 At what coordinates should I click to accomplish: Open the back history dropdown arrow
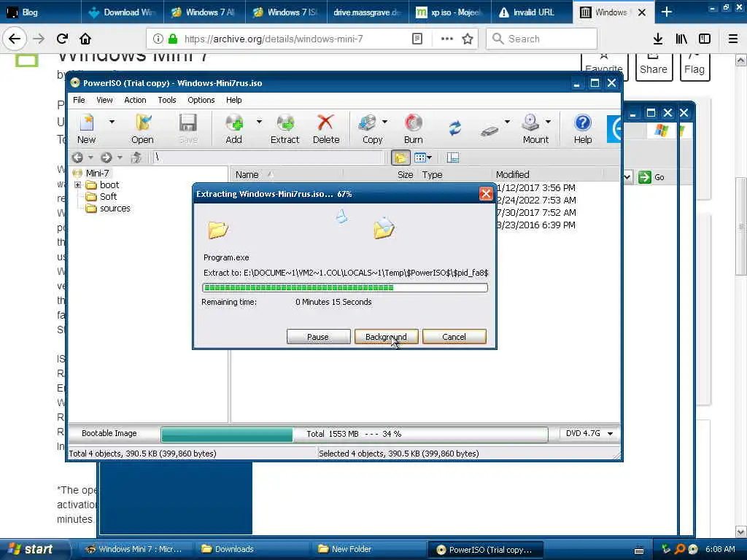tap(90, 157)
